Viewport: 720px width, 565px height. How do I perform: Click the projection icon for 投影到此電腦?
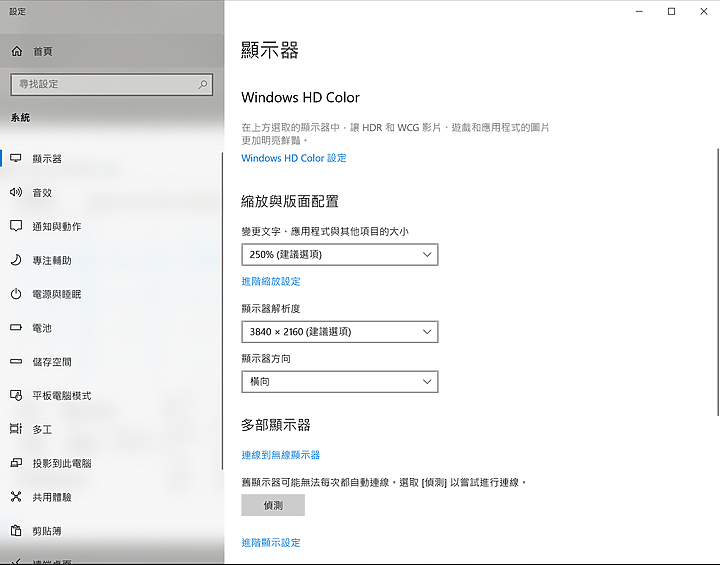click(16, 463)
